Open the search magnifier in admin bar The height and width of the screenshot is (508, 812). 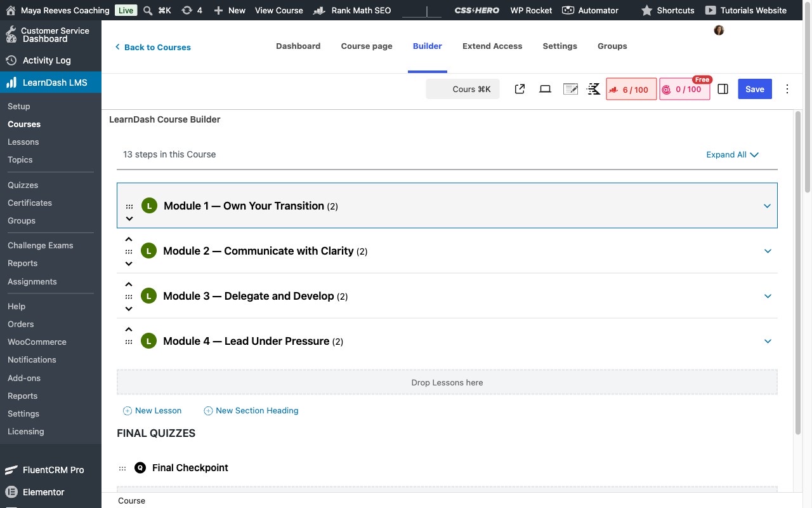coord(148,10)
